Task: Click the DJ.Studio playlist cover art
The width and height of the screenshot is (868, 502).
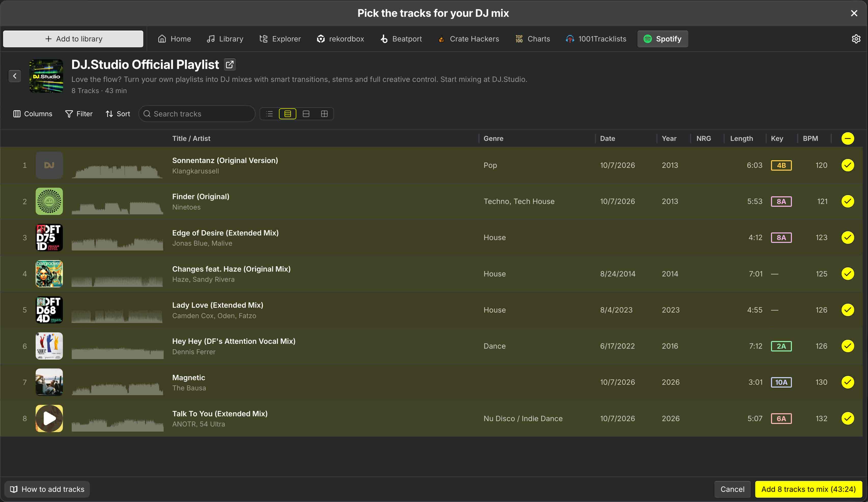Action: coord(46,76)
